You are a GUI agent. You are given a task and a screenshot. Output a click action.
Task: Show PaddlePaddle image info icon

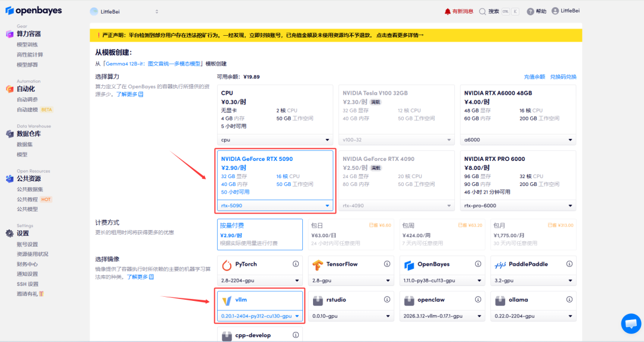569,264
